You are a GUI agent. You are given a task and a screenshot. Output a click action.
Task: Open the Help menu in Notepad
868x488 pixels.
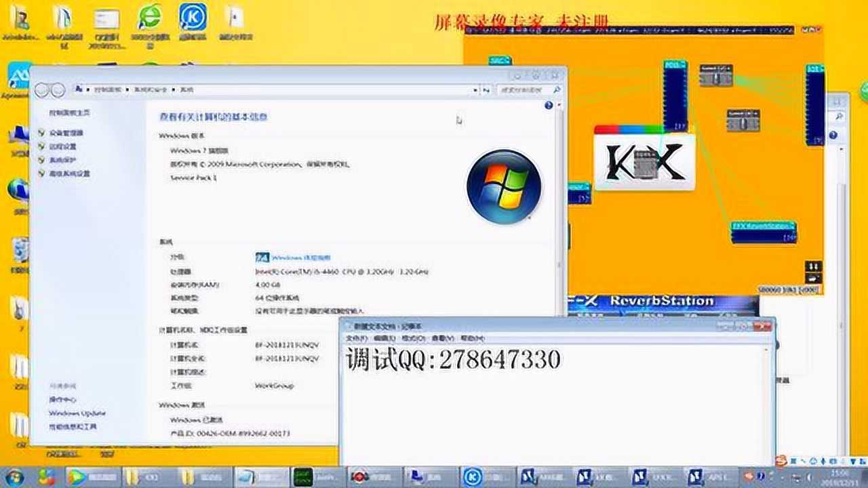(x=472, y=338)
